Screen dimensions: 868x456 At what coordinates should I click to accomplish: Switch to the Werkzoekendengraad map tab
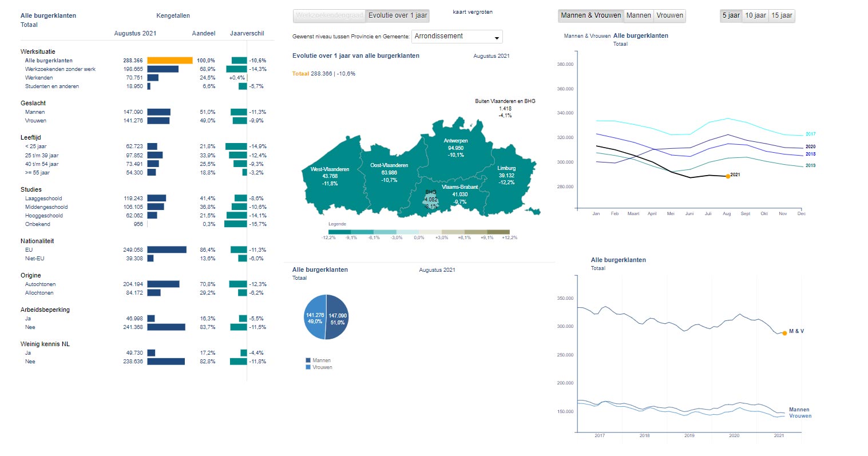point(329,16)
